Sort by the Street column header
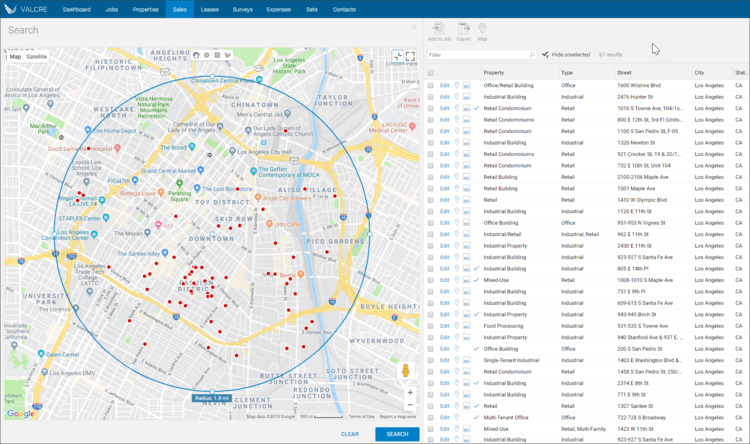This screenshot has width=750, height=444. point(624,73)
